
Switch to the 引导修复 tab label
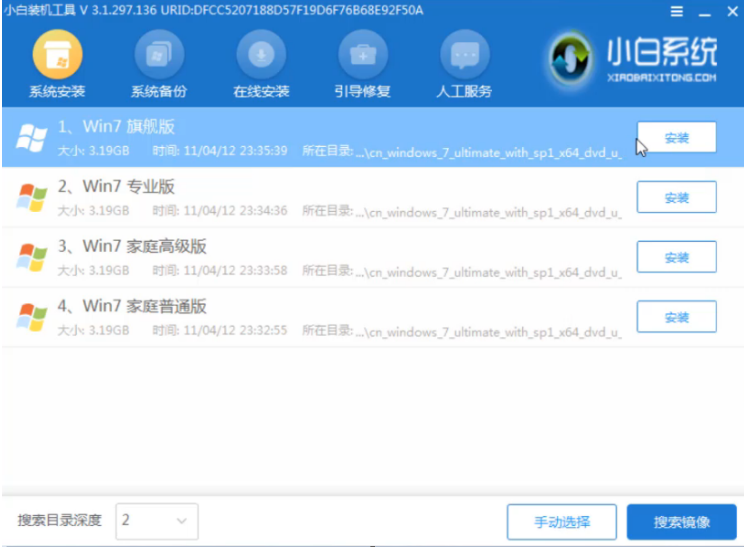point(363,91)
